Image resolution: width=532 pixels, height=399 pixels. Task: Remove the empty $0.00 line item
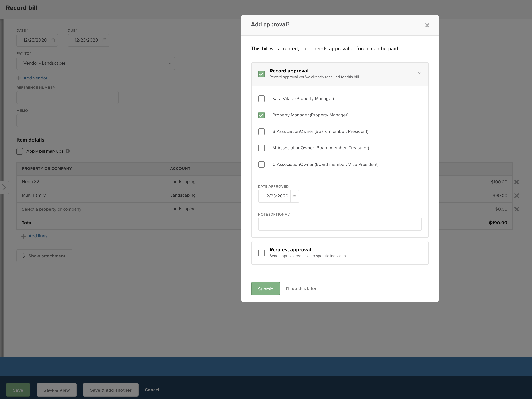[516, 209]
